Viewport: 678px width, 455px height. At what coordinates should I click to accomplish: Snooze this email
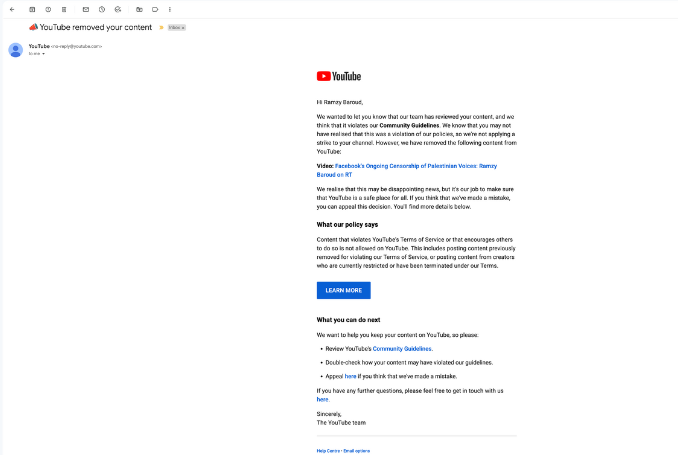(x=102, y=9)
